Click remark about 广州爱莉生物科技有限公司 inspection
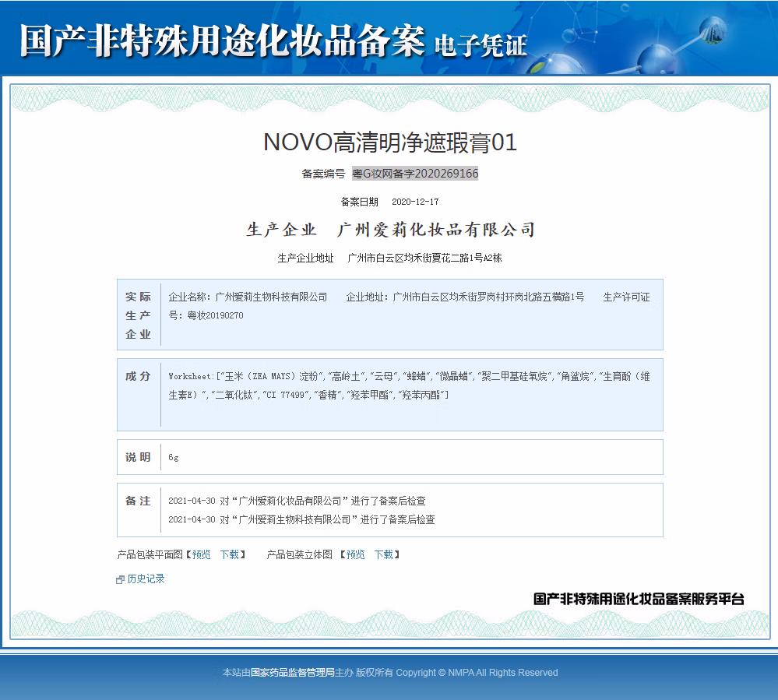Screen dimensions: 778x700 (x=301, y=520)
